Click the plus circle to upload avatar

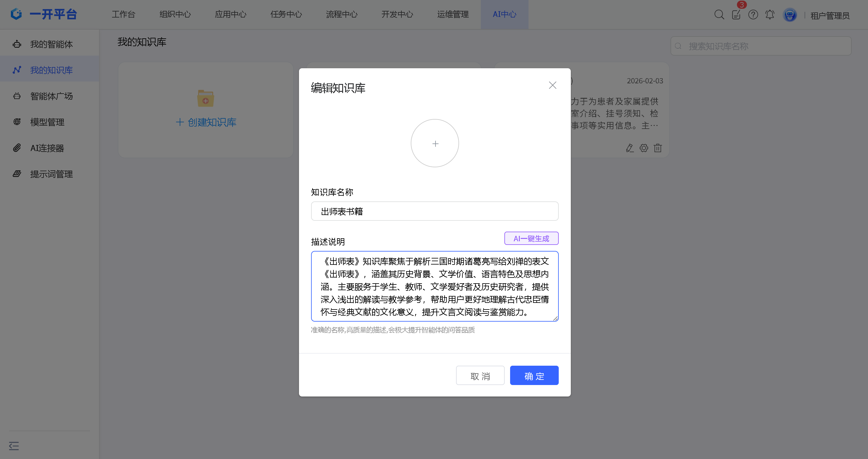coord(435,143)
